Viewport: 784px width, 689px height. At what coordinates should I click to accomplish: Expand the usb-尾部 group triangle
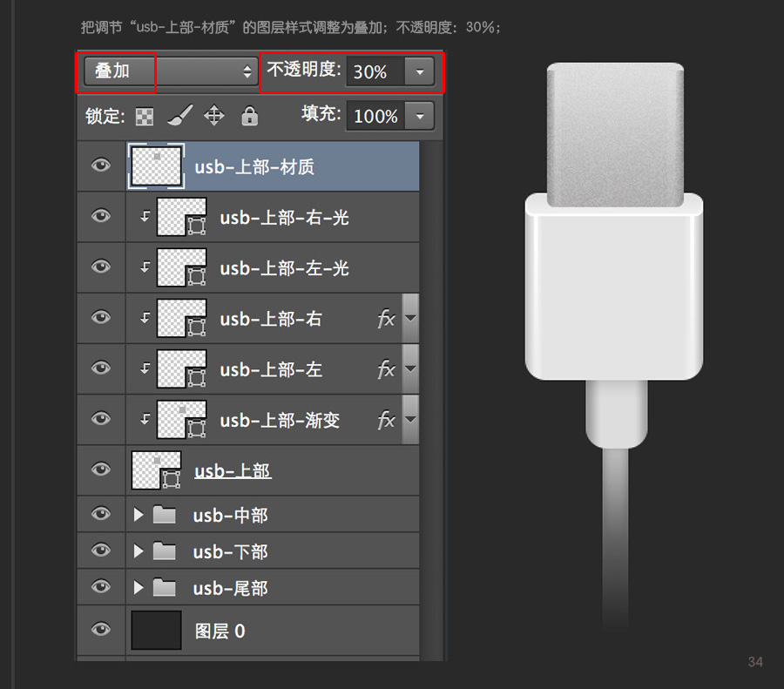[x=139, y=587]
